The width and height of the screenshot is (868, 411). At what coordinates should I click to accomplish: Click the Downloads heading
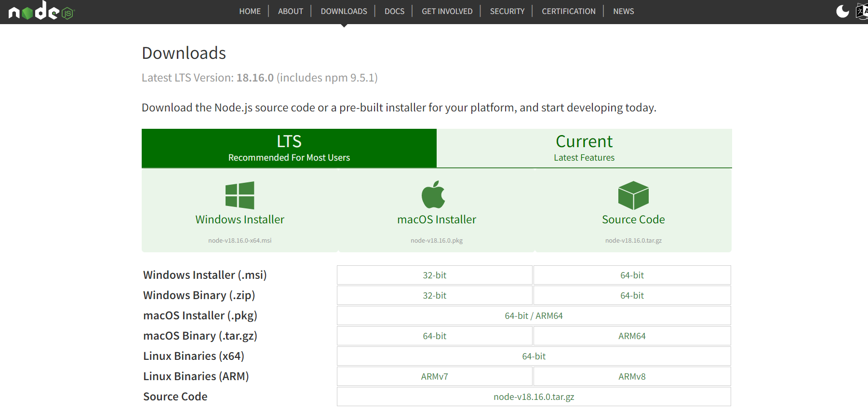tap(184, 53)
